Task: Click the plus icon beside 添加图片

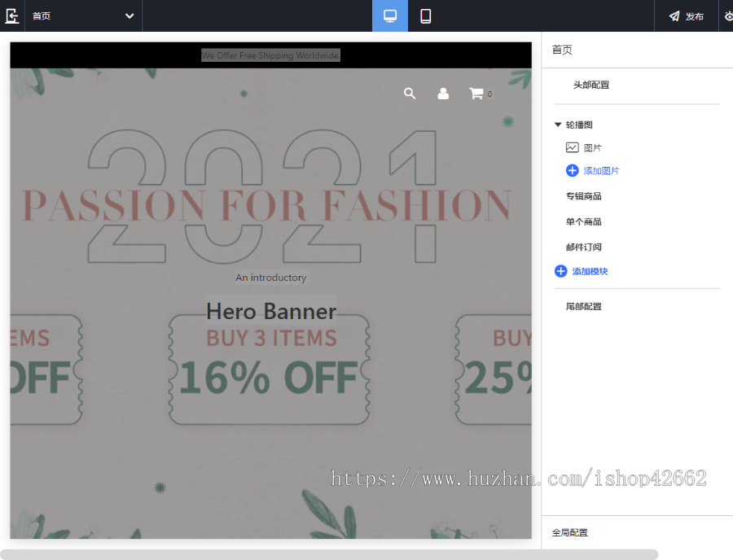Action: point(573,170)
